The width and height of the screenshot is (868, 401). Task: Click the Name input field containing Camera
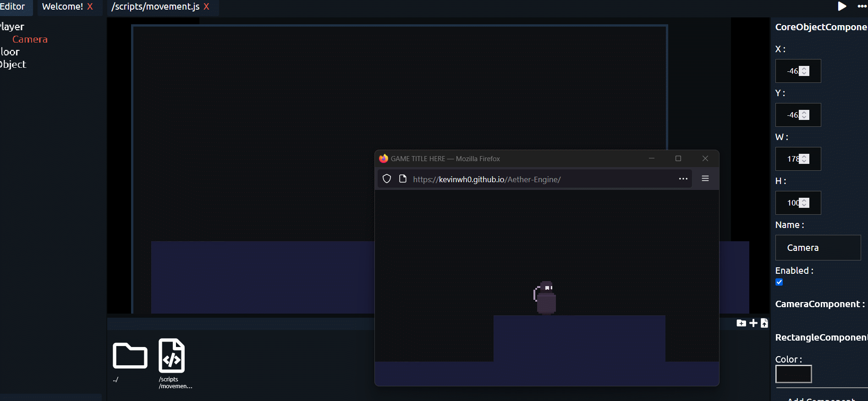point(818,248)
